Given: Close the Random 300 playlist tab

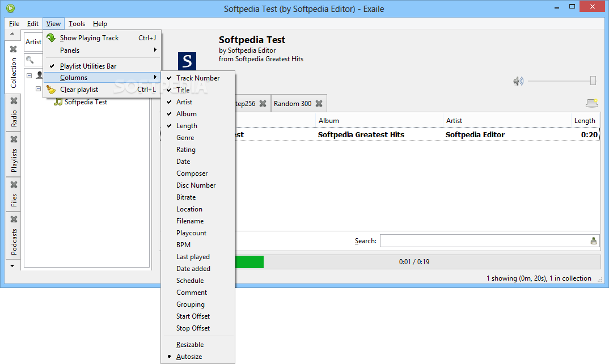Looking at the screenshot, I should [x=319, y=103].
